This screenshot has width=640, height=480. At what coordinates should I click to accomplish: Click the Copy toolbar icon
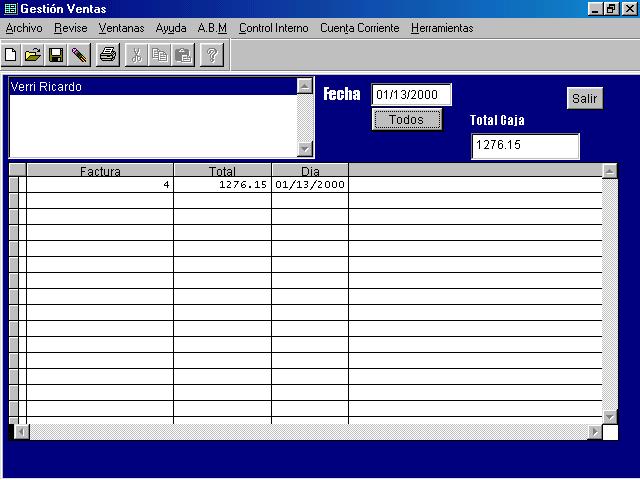coord(160,55)
